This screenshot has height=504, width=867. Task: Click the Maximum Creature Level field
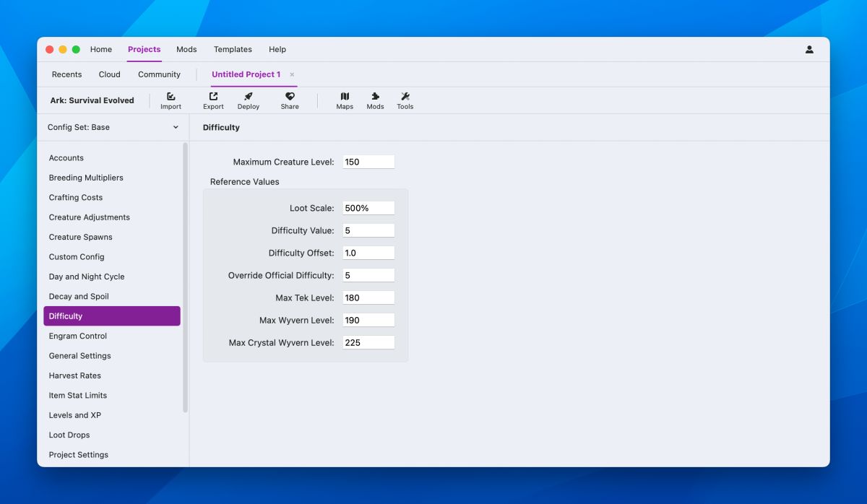click(x=368, y=162)
